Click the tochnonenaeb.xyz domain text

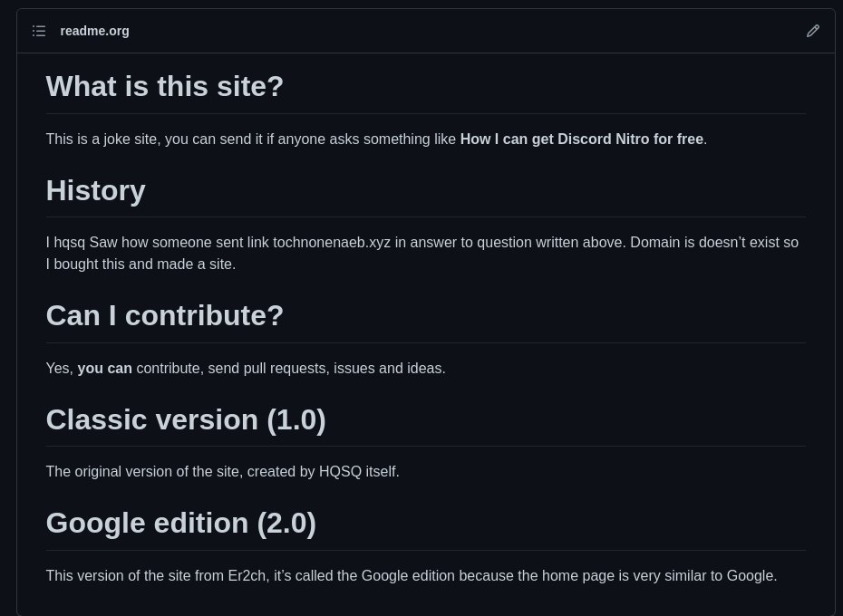[332, 243]
